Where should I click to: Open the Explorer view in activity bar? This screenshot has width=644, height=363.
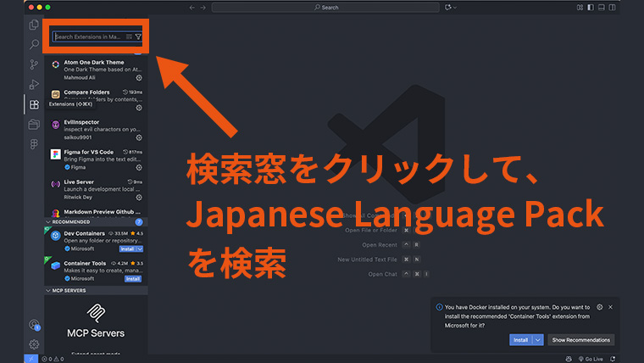pyautogui.click(x=34, y=25)
